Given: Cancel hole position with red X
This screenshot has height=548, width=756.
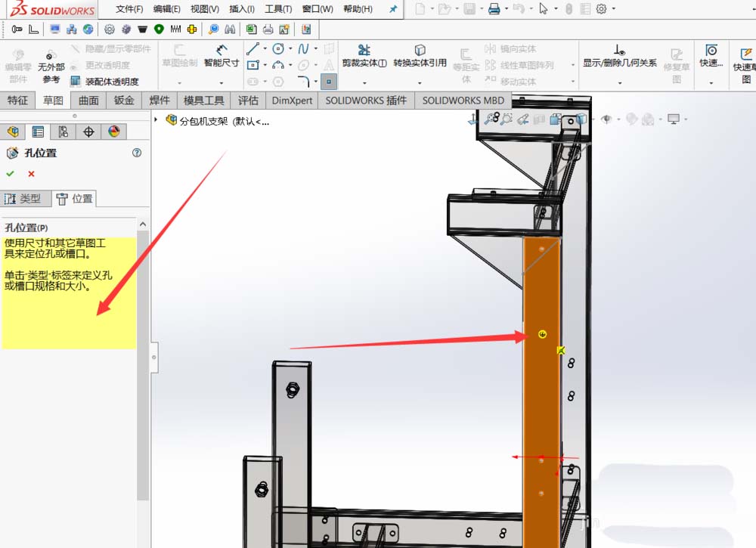Looking at the screenshot, I should pos(31,174).
